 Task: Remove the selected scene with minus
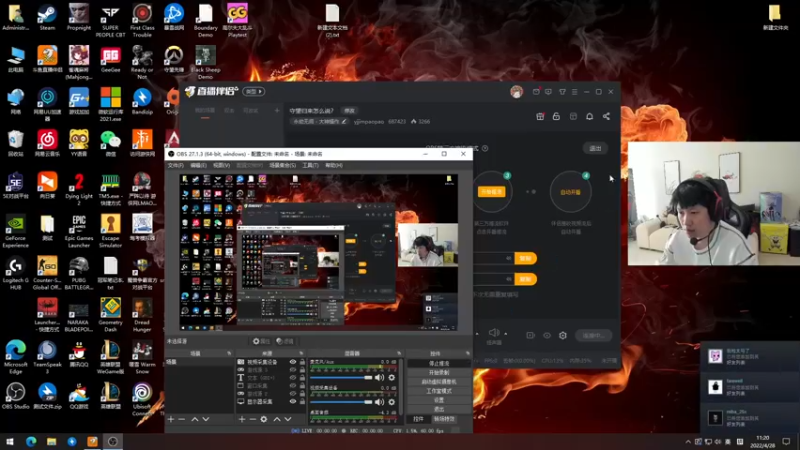182,419
